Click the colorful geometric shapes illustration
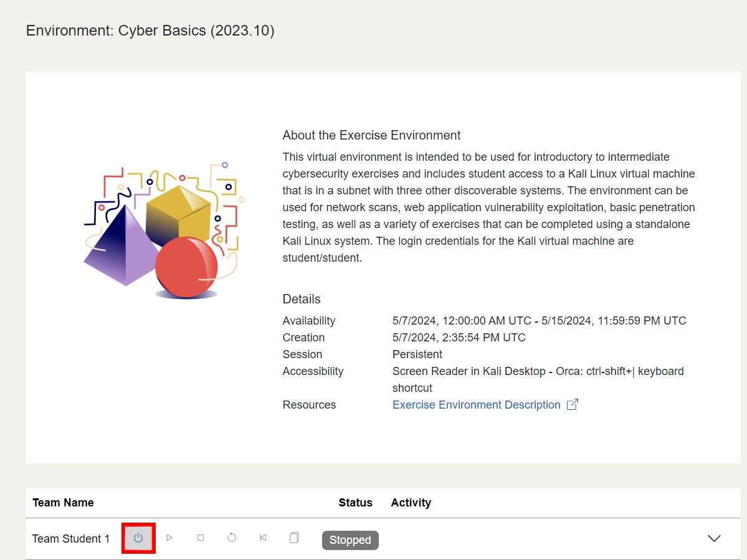Image resolution: width=747 pixels, height=560 pixels. [x=163, y=230]
